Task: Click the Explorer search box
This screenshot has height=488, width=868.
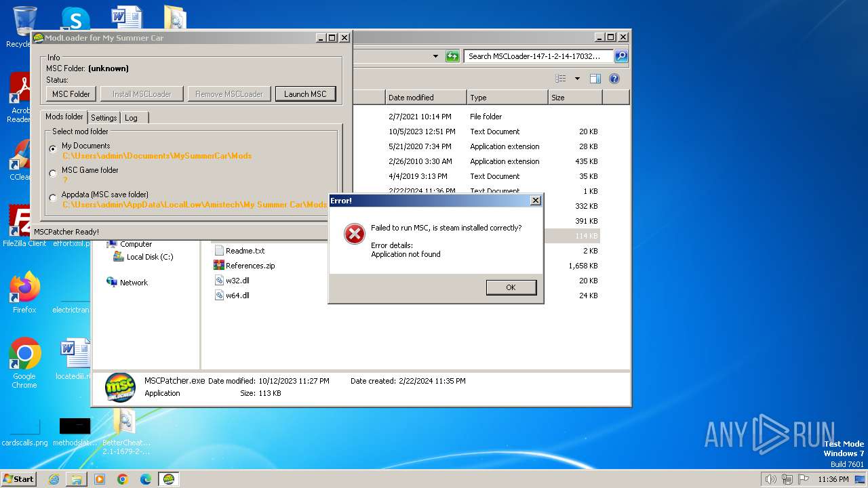Action: point(539,56)
